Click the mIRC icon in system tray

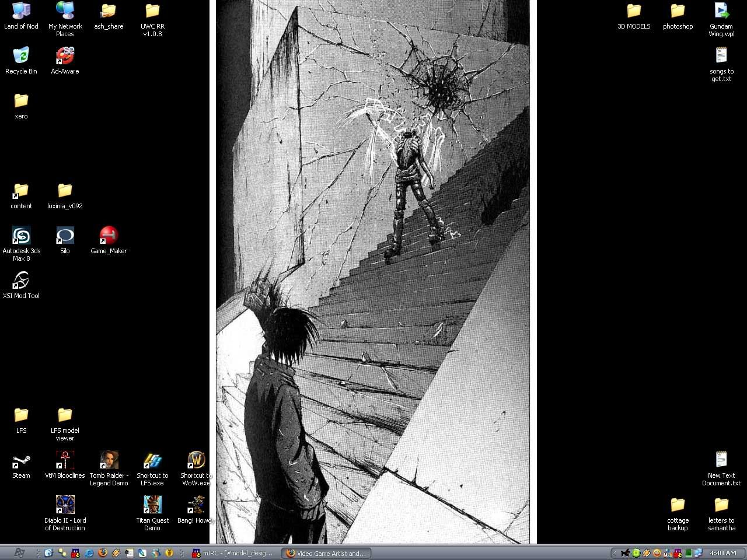click(678, 553)
